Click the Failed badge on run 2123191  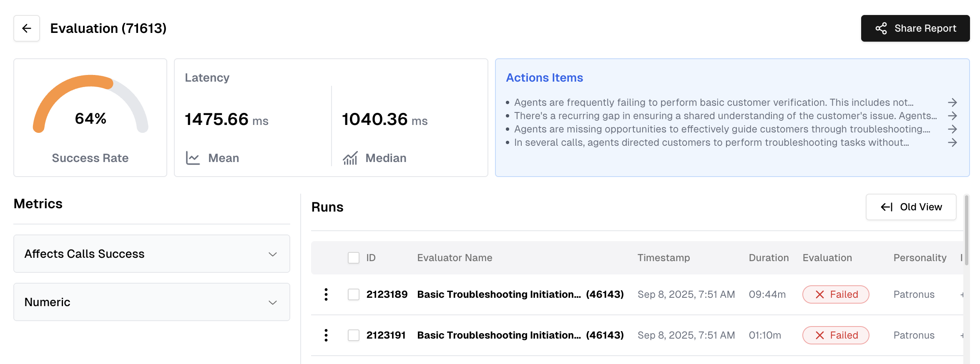(x=836, y=335)
